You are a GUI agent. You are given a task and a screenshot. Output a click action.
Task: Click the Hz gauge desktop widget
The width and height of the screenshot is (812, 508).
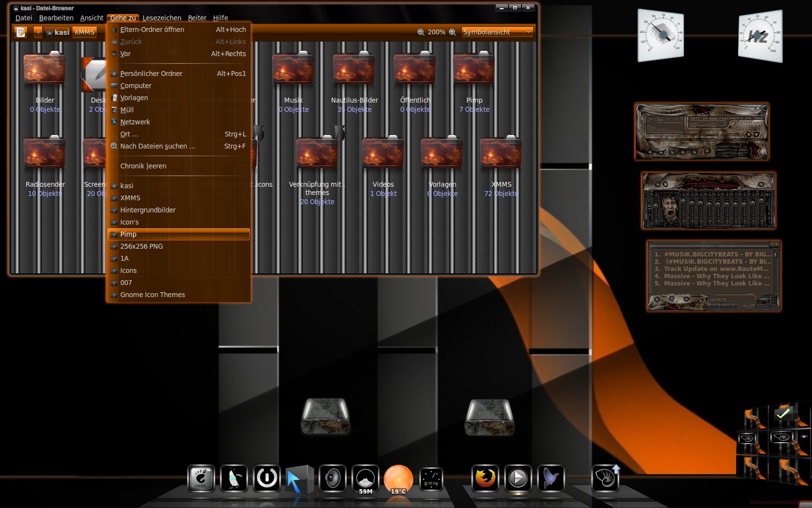[760, 36]
